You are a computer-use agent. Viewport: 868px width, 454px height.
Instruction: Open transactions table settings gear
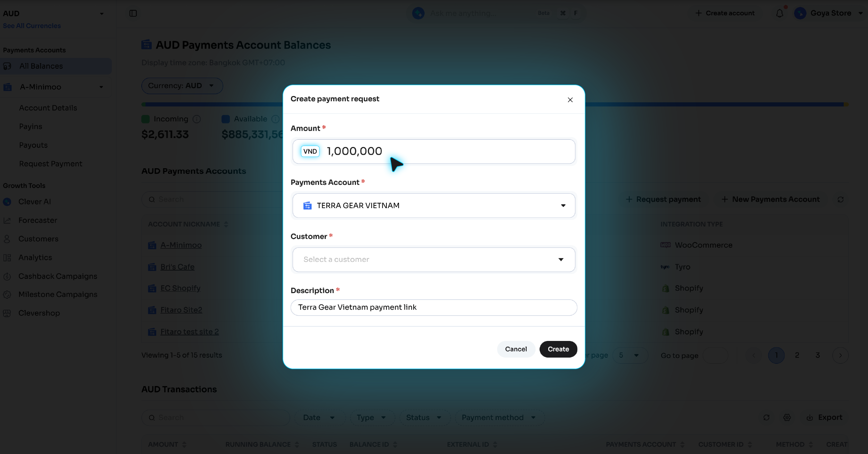[787, 418]
